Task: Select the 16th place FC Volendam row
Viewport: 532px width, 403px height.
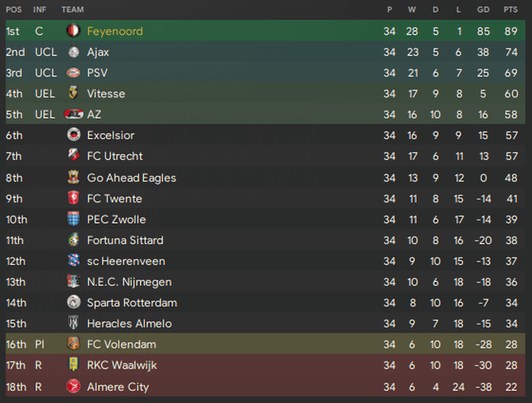Action: pos(266,344)
